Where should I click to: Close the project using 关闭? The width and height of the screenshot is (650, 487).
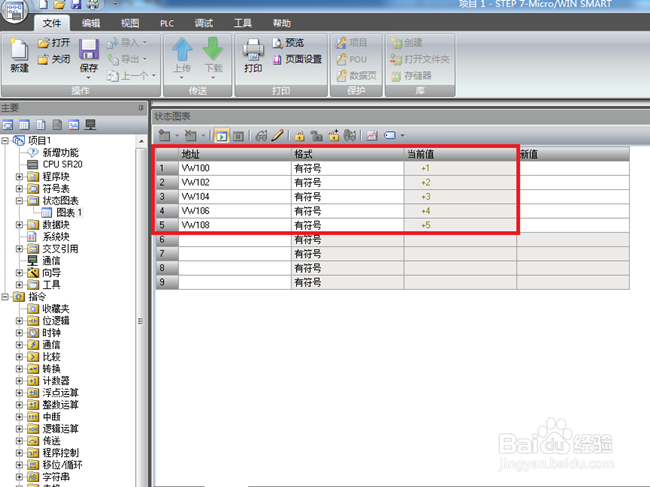[54, 59]
